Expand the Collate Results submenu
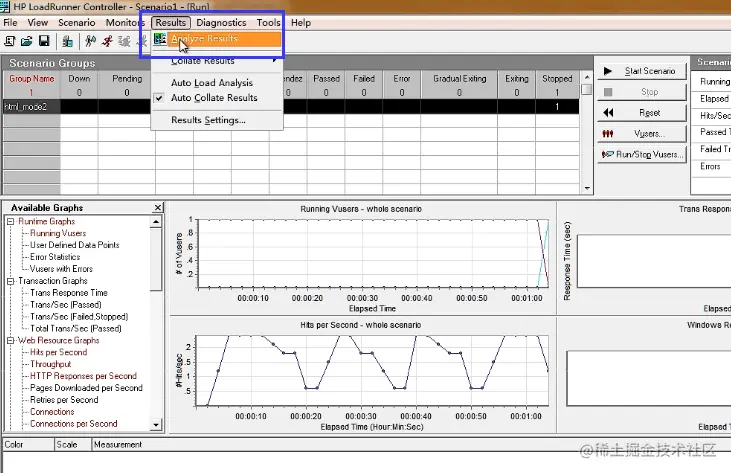The width and height of the screenshot is (731, 473). 217,61
